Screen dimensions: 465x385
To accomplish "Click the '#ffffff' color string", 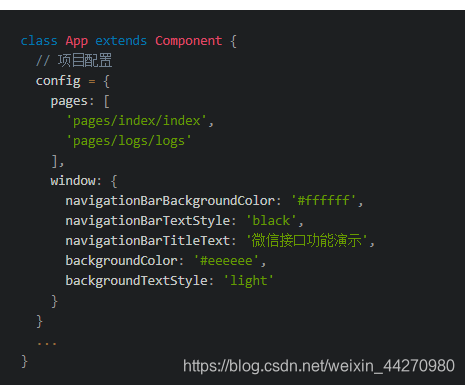I will pyautogui.click(x=324, y=200).
